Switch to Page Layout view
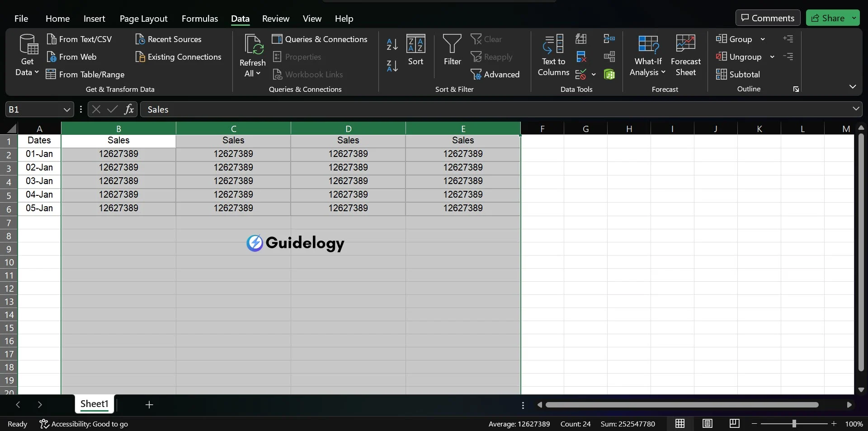Image resolution: width=868 pixels, height=431 pixels. point(707,424)
